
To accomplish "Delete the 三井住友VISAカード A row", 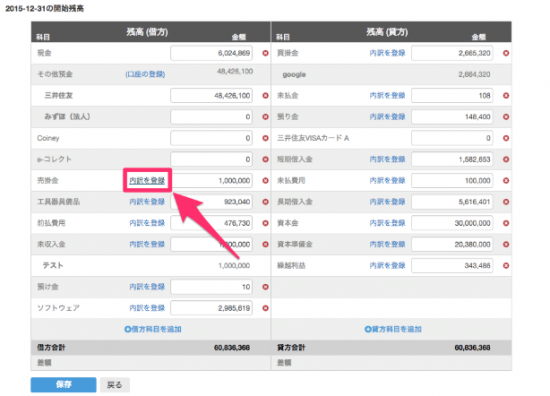I will (506, 138).
